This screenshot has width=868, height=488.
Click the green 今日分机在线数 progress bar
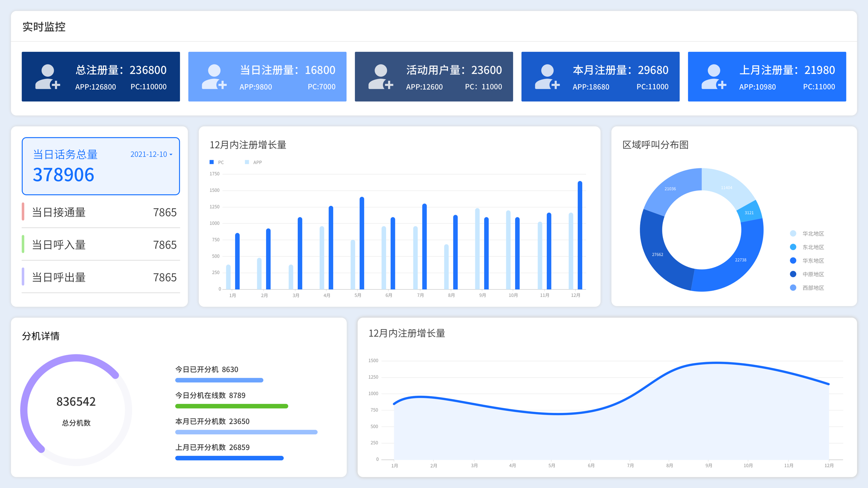tap(232, 406)
